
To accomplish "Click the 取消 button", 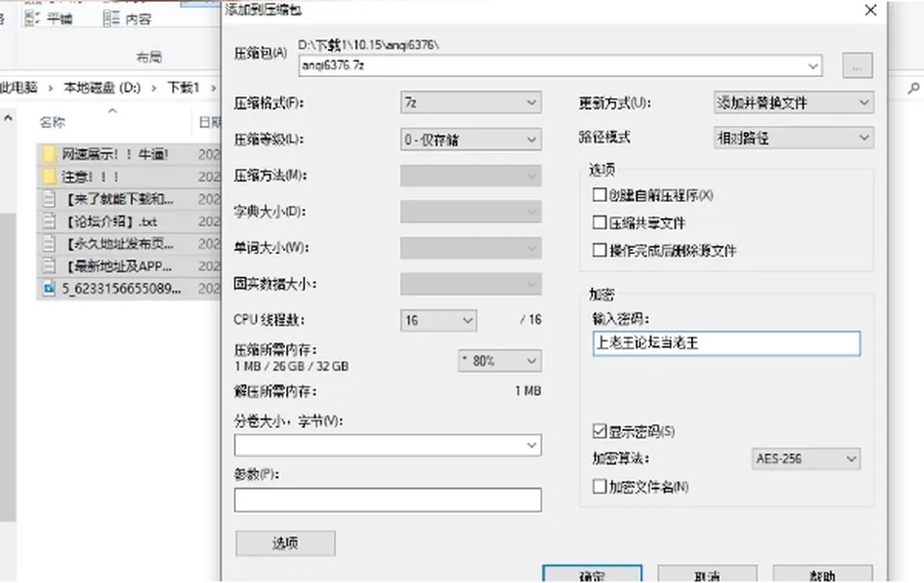I will (x=707, y=574).
